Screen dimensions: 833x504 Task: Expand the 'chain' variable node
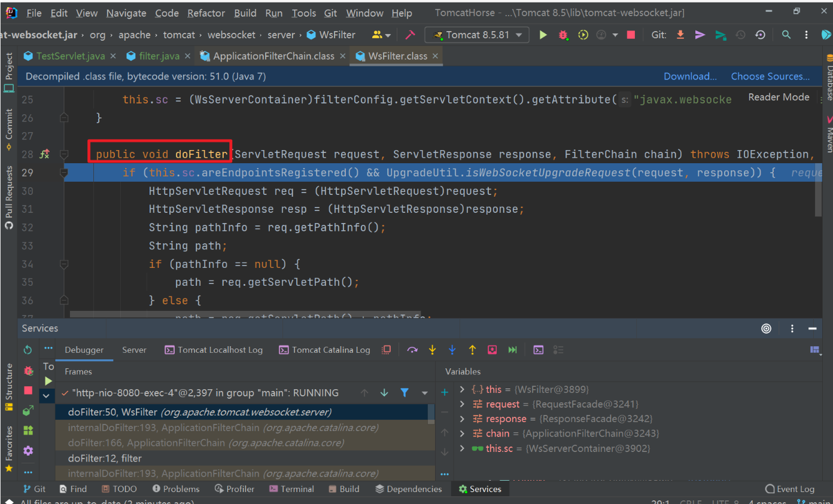point(462,433)
